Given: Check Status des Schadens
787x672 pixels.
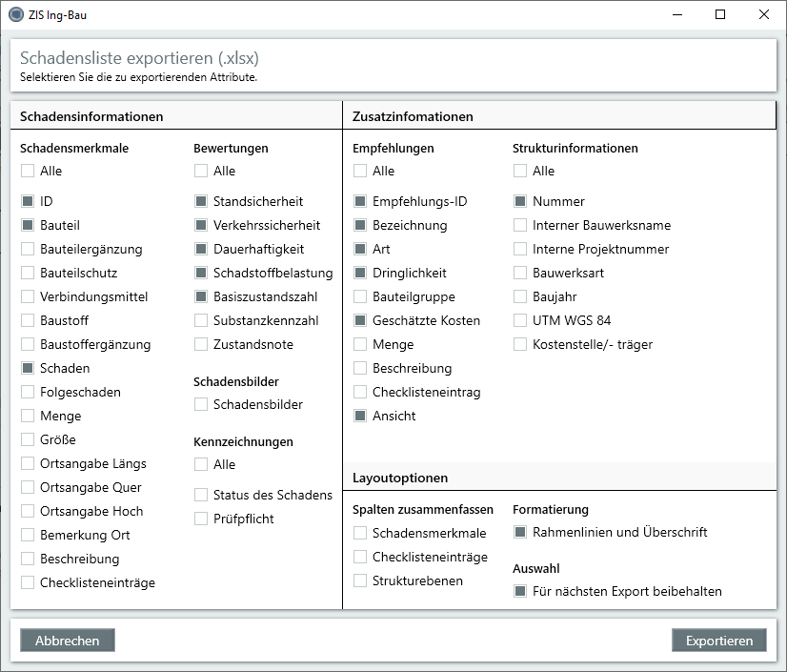Looking at the screenshot, I should click(201, 496).
